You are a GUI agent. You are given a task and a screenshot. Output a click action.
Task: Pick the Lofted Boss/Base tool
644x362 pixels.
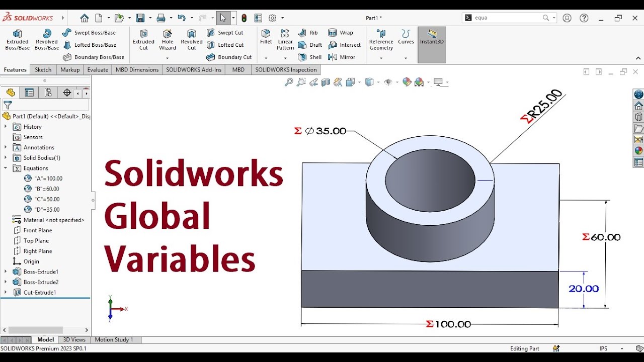coord(90,45)
